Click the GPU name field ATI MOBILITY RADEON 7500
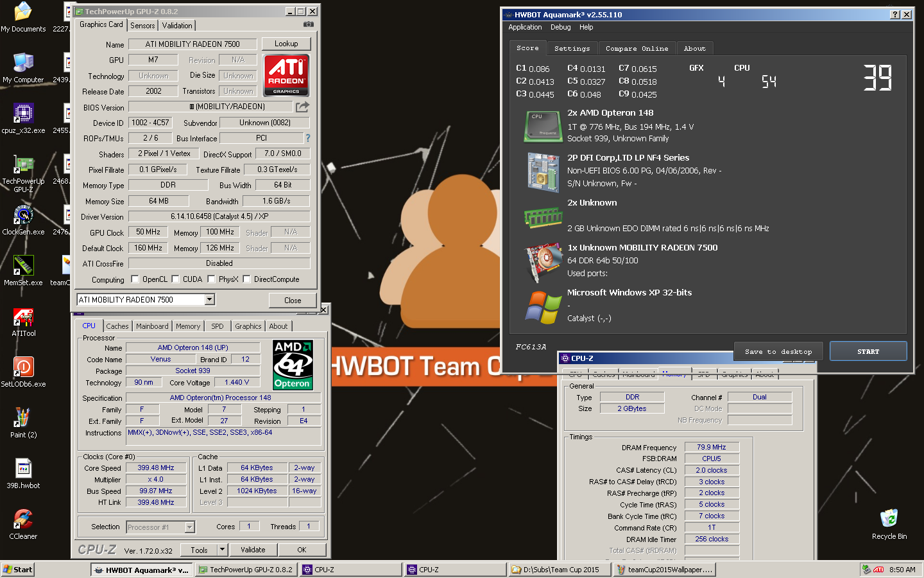Image resolution: width=924 pixels, height=578 pixels. click(x=193, y=44)
